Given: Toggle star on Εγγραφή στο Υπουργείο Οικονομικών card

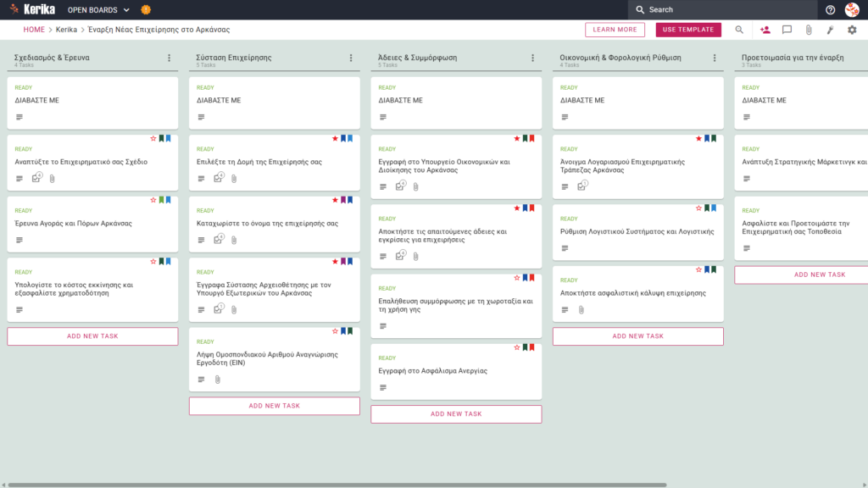Looking at the screenshot, I should tap(517, 139).
